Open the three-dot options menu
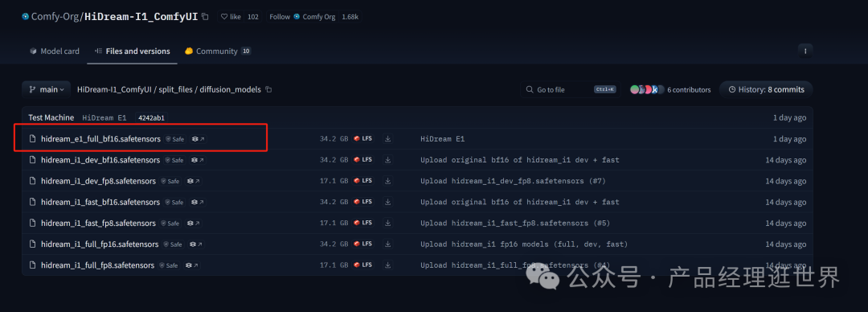The height and width of the screenshot is (312, 868). click(805, 51)
